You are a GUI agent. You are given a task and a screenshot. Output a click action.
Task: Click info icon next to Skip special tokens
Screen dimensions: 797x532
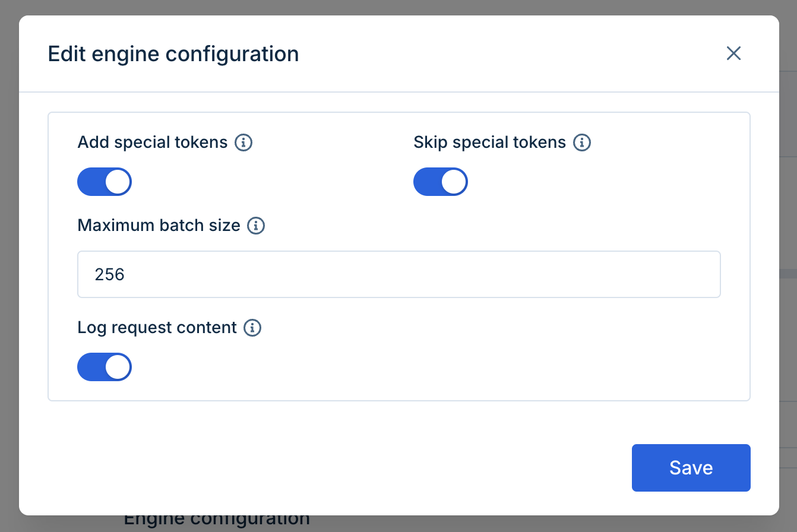[582, 142]
